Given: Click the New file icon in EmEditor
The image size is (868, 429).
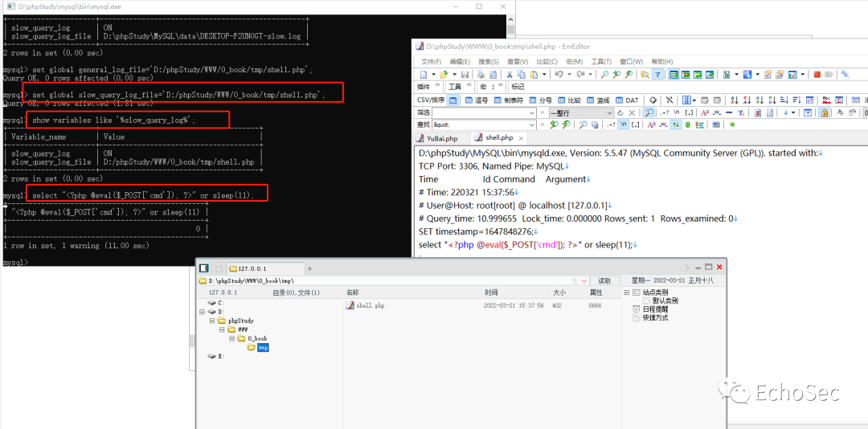Looking at the screenshot, I should click(424, 74).
